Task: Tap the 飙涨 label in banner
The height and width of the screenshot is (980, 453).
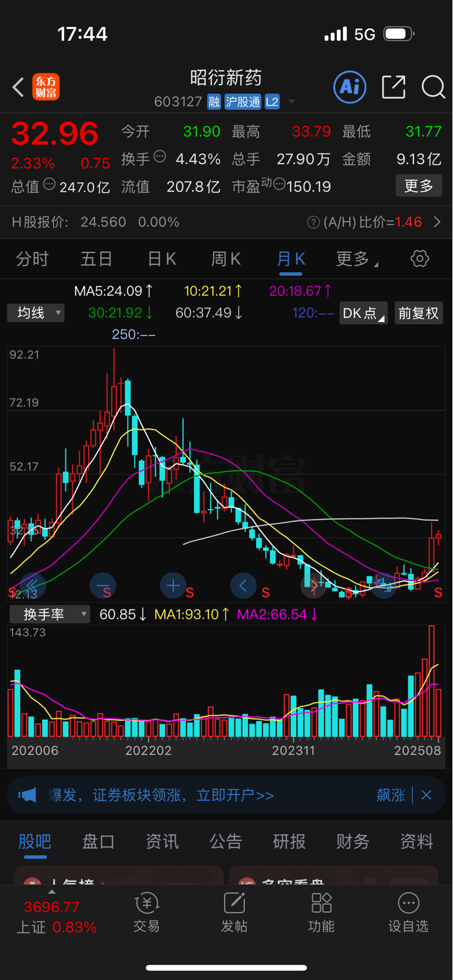Action: [391, 795]
